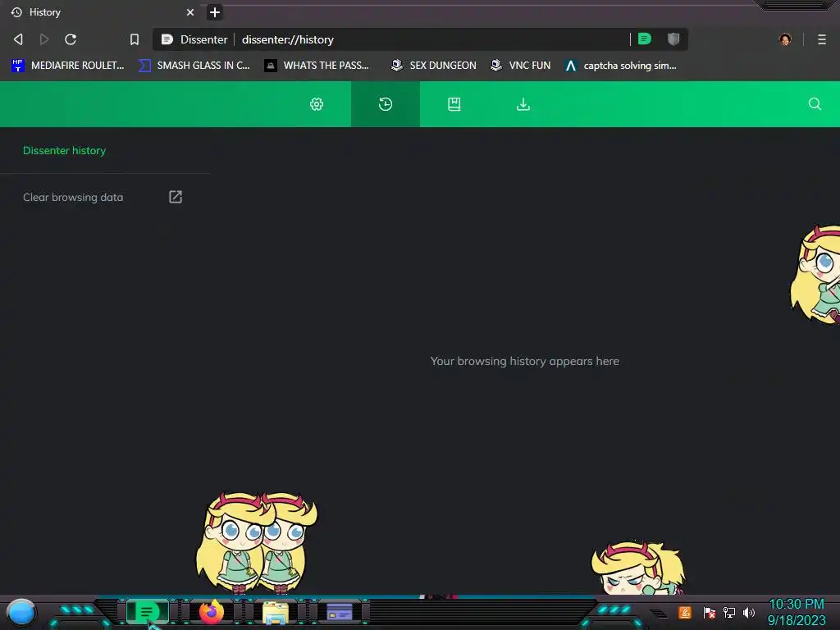The width and height of the screenshot is (840, 630).
Task: Open the file explorer taskbar icon
Action: tap(276, 612)
